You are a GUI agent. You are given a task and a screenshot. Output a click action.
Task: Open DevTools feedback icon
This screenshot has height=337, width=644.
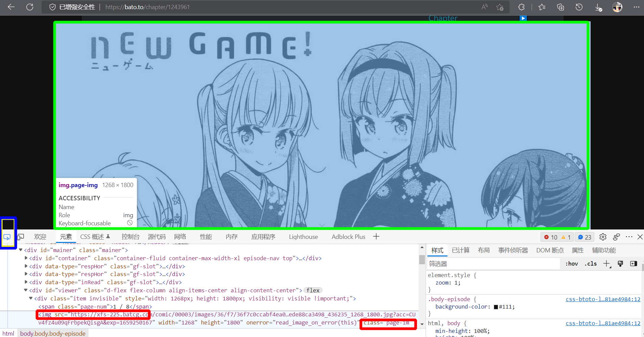[616, 237]
